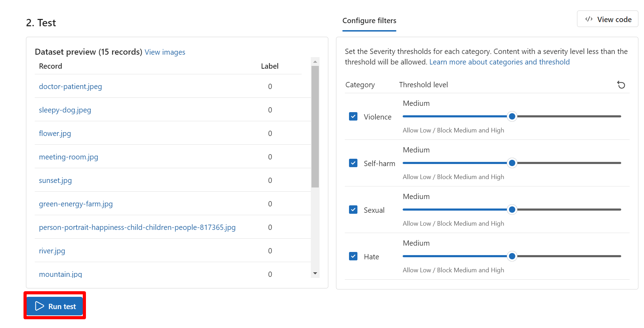Uncheck the Violence category checkbox
The height and width of the screenshot is (328, 644).
353,116
